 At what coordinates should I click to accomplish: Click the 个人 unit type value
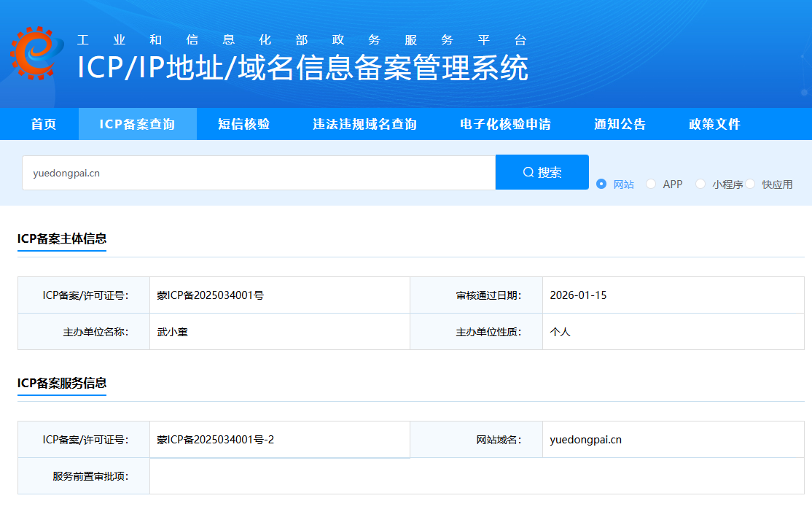(560, 333)
